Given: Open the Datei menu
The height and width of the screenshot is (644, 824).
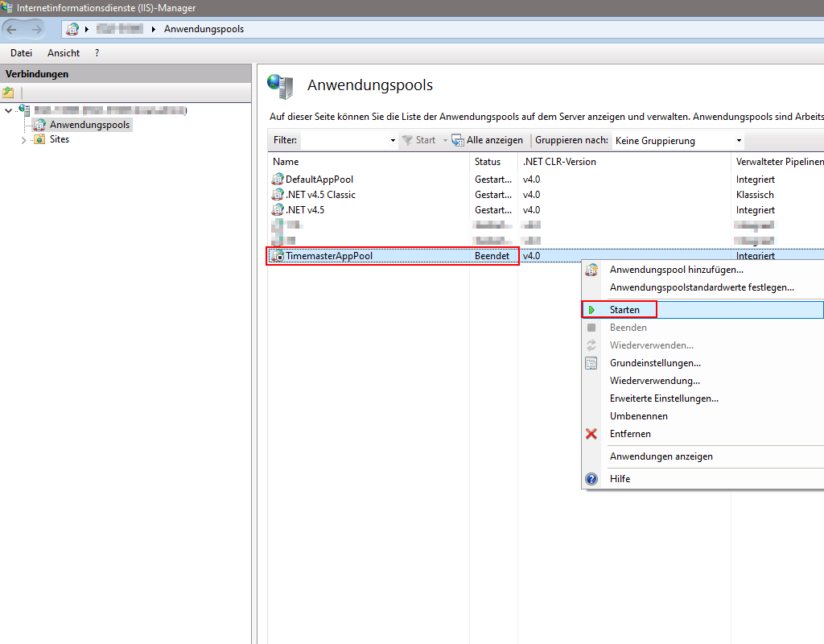Looking at the screenshot, I should click(21, 52).
